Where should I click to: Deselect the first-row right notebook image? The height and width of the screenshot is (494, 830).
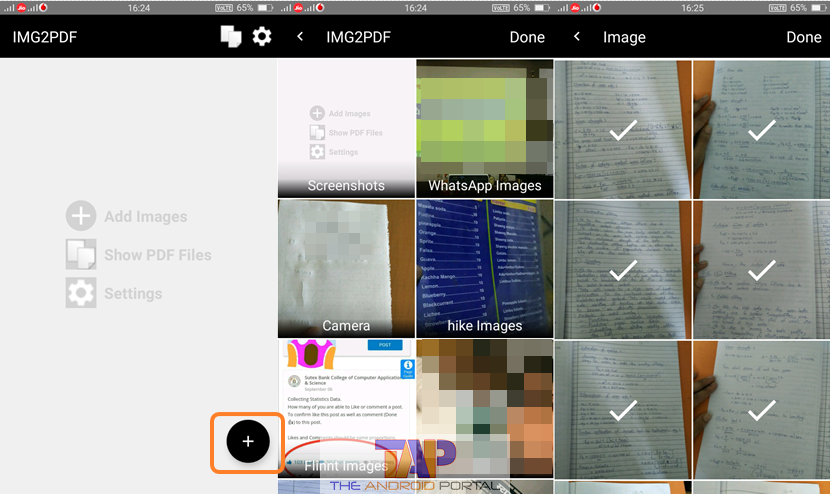762,130
